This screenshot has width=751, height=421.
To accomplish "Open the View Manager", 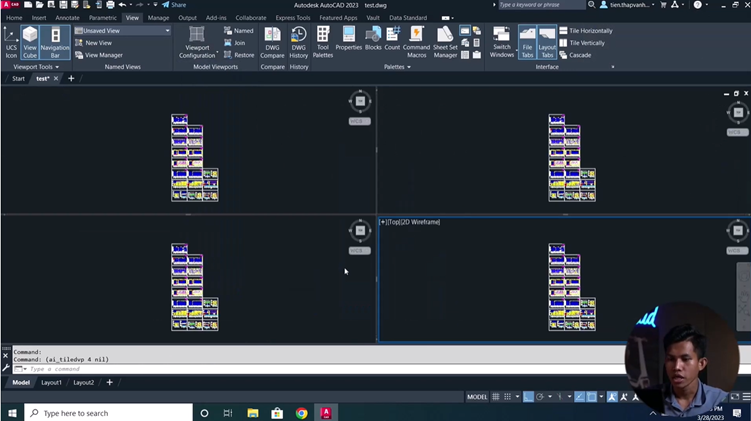I will pos(99,55).
